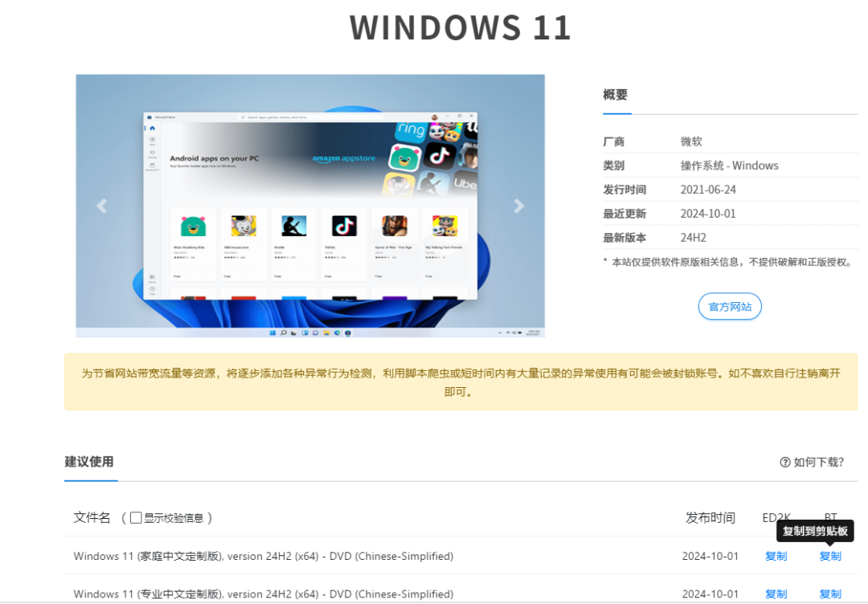Click the 发布时间 column header
This screenshot has height=604, width=868.
coord(710,518)
